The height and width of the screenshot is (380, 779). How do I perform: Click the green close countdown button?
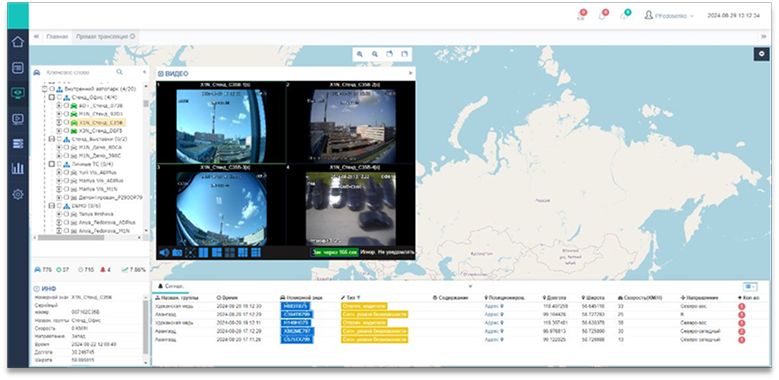pyautogui.click(x=335, y=252)
